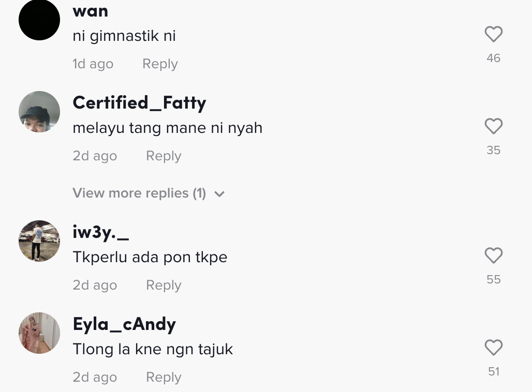Tap heart on Certified_Fatty's comment
The width and height of the screenshot is (532, 392).
493,126
